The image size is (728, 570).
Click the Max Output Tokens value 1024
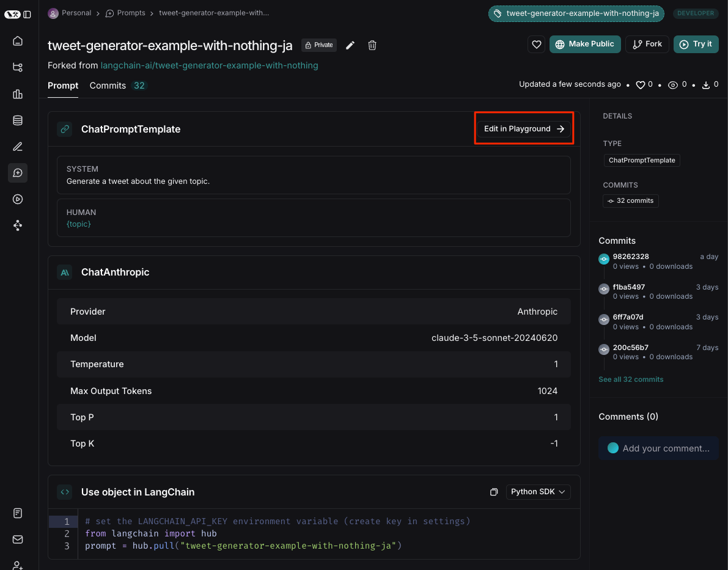tap(548, 391)
